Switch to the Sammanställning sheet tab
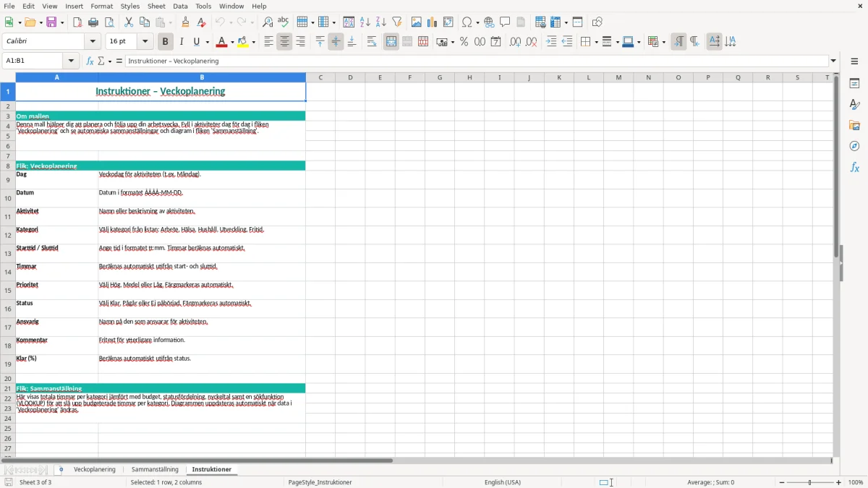 point(155,469)
